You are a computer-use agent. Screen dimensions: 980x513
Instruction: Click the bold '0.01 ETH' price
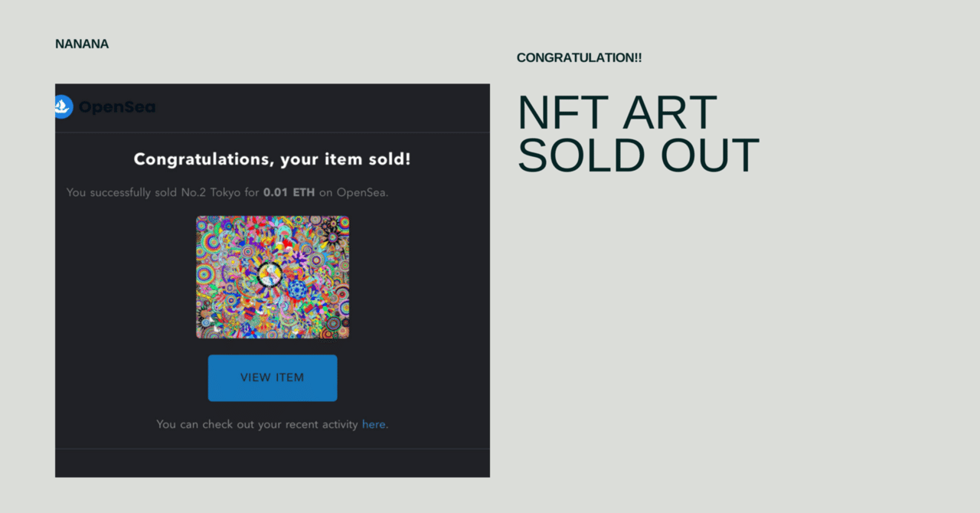289,192
